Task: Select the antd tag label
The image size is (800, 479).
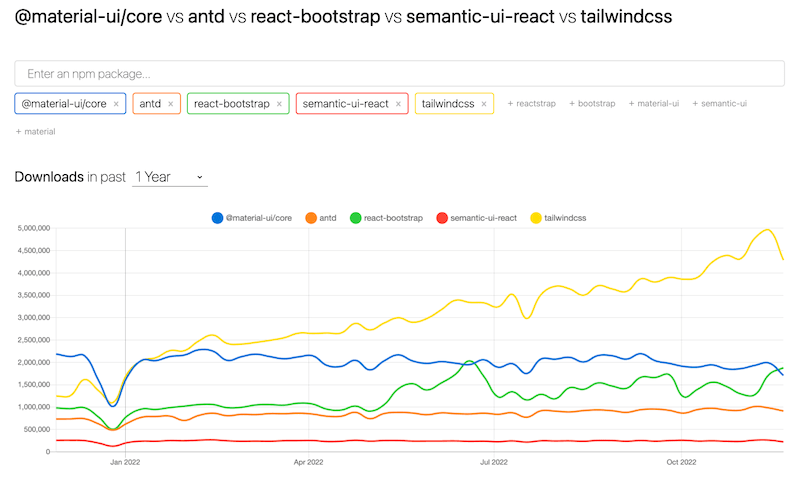Action: 150,104
